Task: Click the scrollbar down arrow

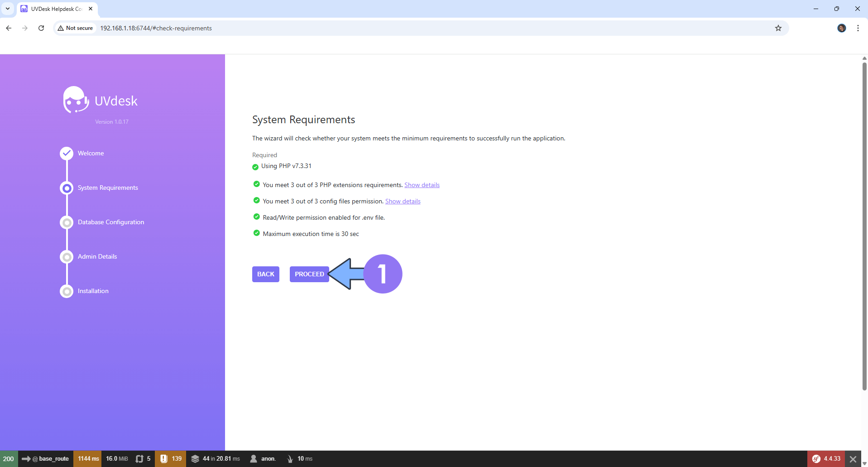Action: click(x=864, y=463)
